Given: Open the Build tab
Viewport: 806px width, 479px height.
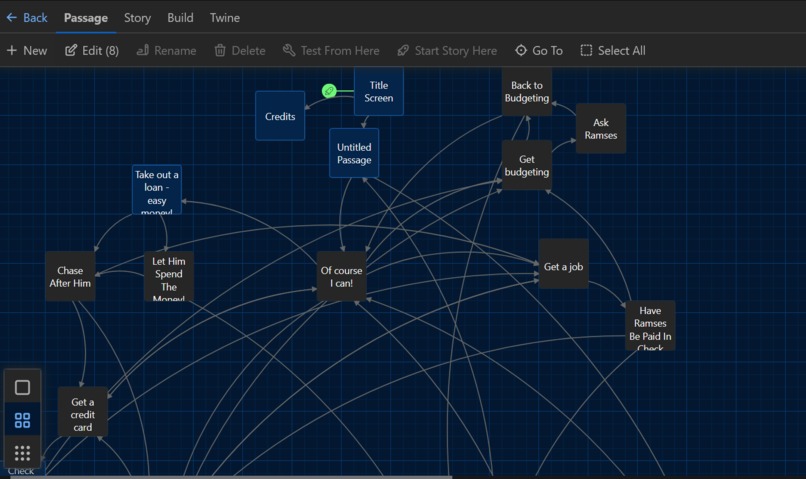Looking at the screenshot, I should (x=180, y=18).
